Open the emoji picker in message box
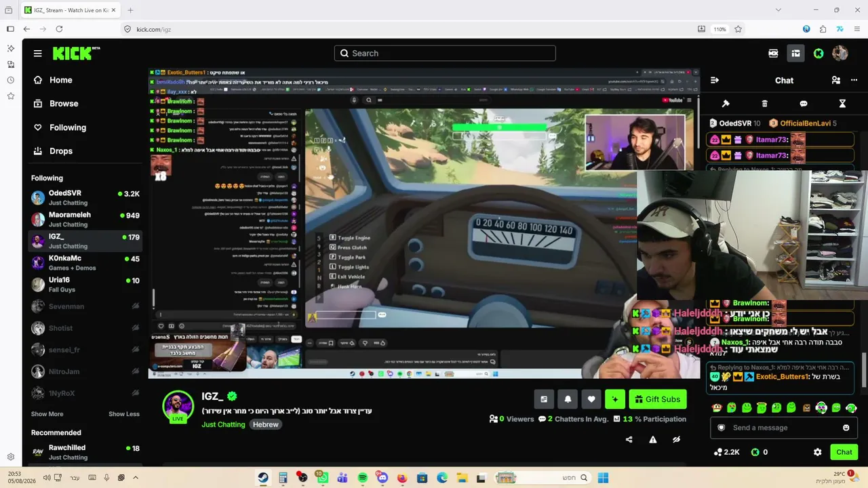The width and height of the screenshot is (868, 488). [846, 428]
